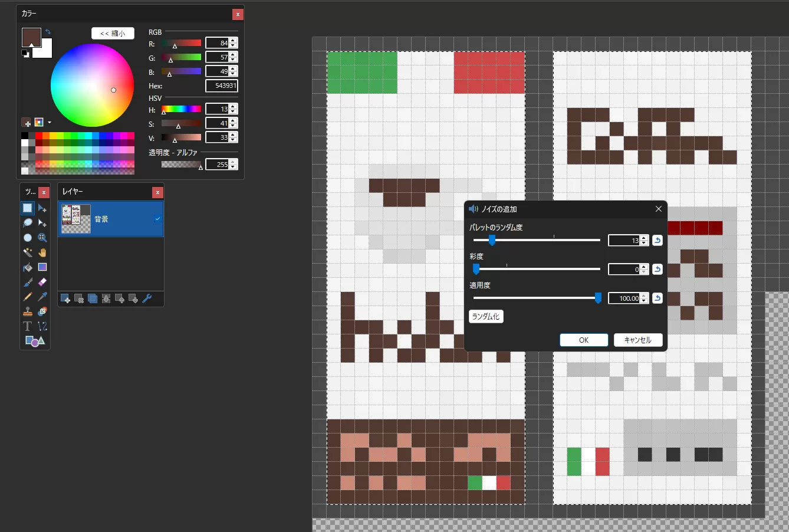Increase the R value with up stepper
Viewport: 789px width, 532px height.
pyautogui.click(x=233, y=41)
